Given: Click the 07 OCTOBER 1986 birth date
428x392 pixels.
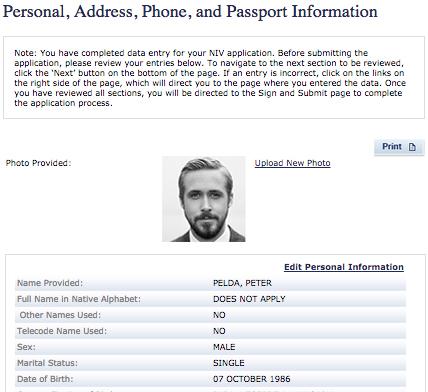Looking at the screenshot, I should [x=252, y=379].
